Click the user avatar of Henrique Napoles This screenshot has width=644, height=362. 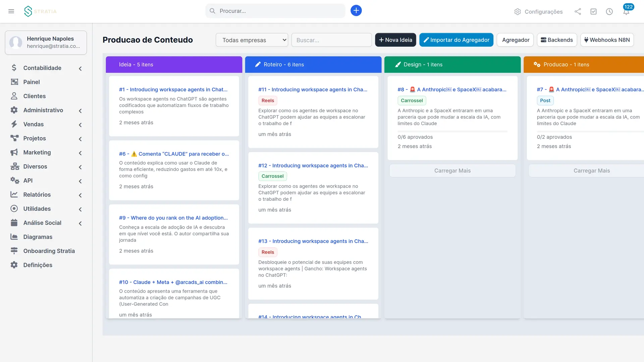pyautogui.click(x=16, y=43)
